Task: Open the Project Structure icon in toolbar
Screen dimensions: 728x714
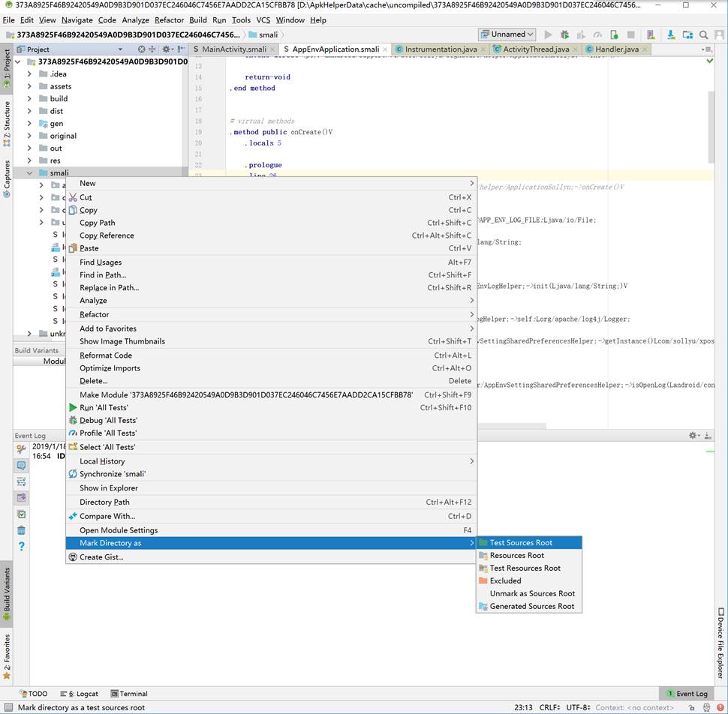Action: (x=687, y=34)
